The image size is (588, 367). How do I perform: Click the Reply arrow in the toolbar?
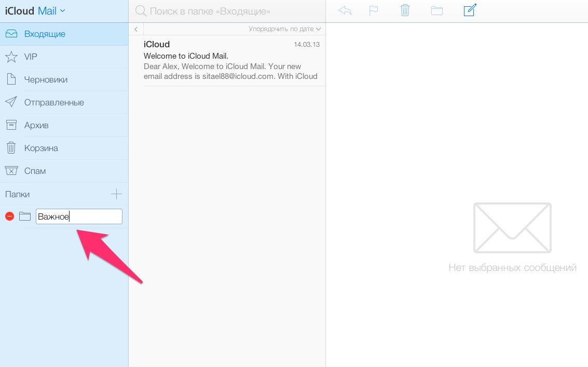[x=345, y=10]
